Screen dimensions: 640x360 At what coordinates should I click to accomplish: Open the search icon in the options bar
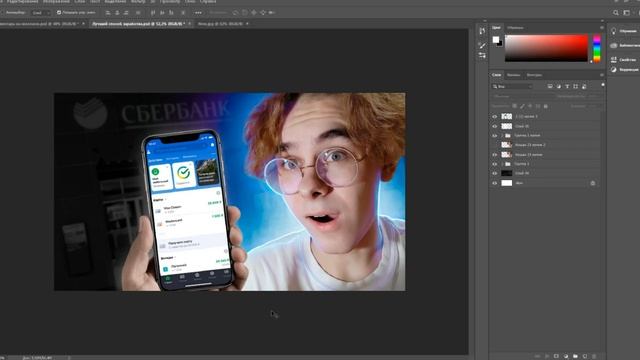(x=616, y=13)
